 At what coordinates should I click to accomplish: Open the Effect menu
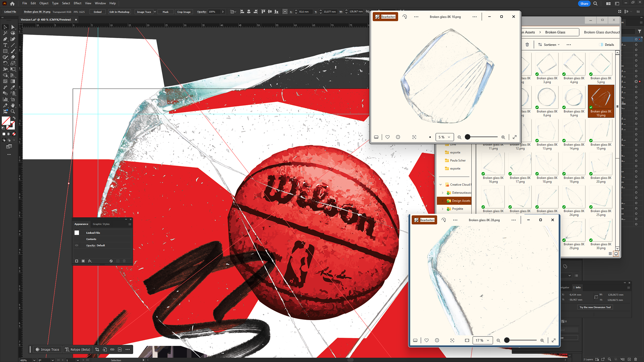[x=77, y=3]
